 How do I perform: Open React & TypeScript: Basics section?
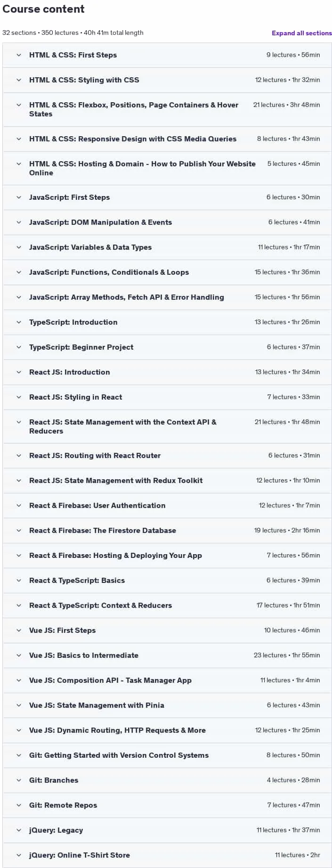pyautogui.click(x=167, y=581)
